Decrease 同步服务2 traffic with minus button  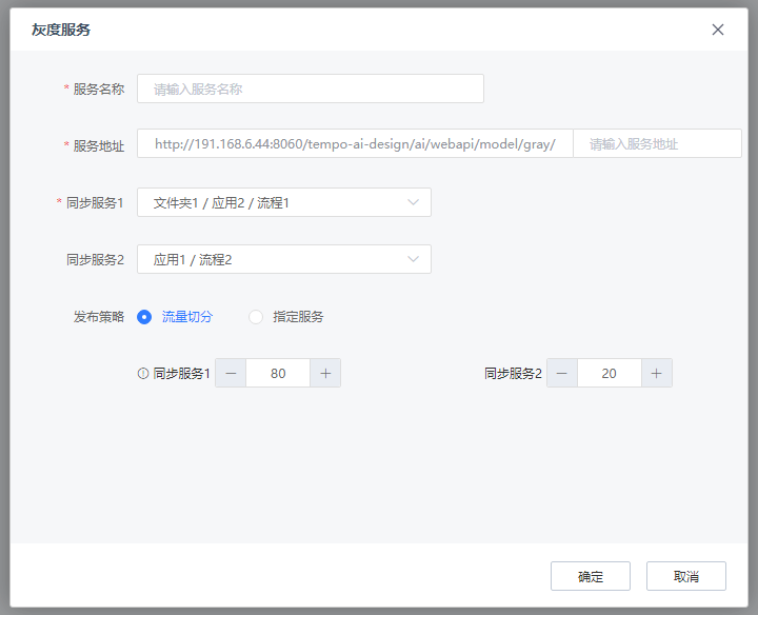[562, 373]
